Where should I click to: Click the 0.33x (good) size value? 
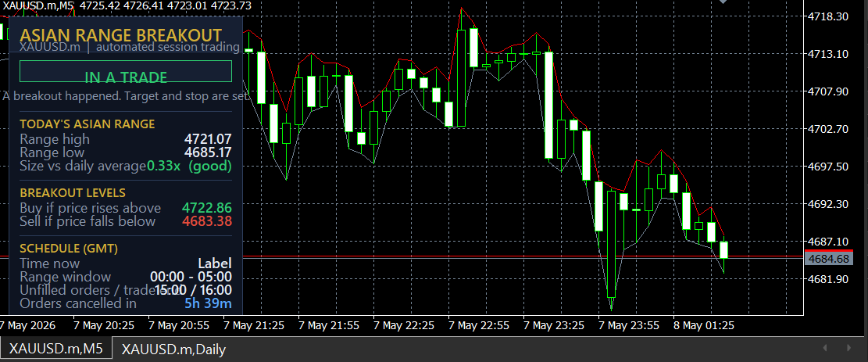189,166
